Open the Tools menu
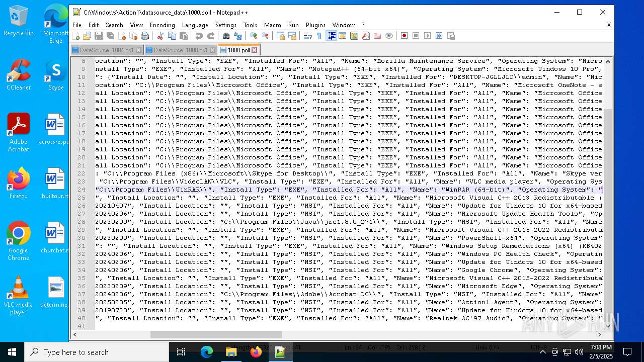The image size is (644, 362). pyautogui.click(x=250, y=25)
